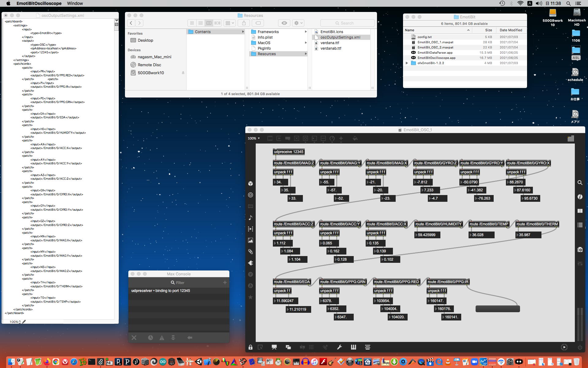Click the Finder back navigation button
This screenshot has width=588, height=368.
[131, 23]
